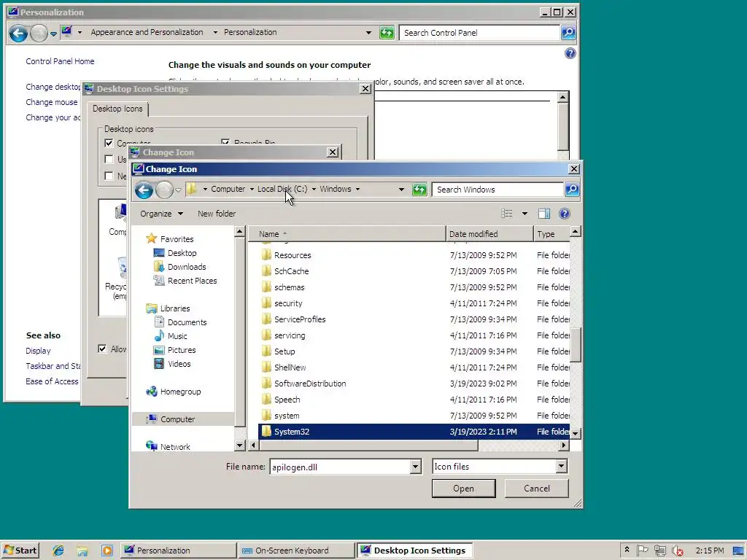Toggle the Recycle Bin checkbox
Image resolution: width=747 pixels, height=560 pixels.
pyautogui.click(x=225, y=142)
